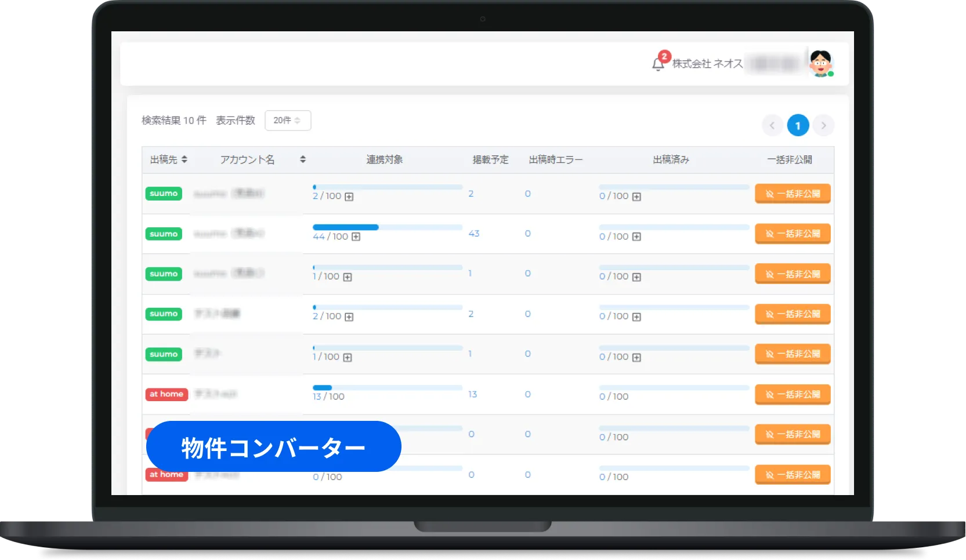The image size is (966, 560).
Task: Click the 一括非公開 column header
Action: coord(790,159)
